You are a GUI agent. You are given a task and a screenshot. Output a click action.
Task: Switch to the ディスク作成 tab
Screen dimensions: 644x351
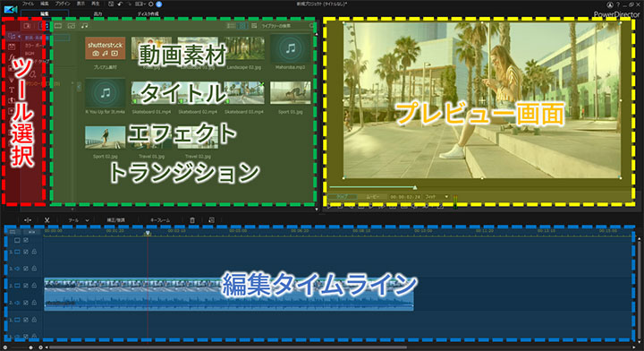pos(148,13)
